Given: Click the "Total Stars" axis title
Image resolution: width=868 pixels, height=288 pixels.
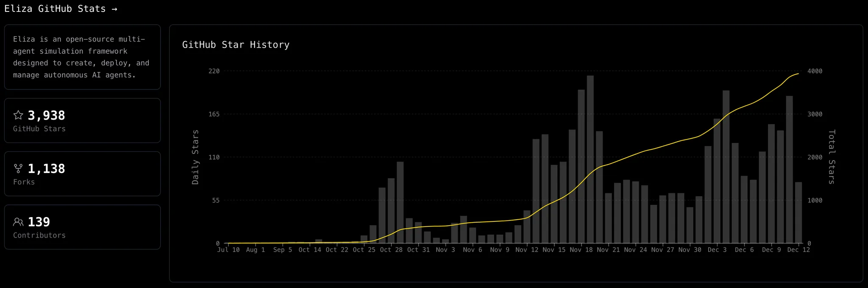Looking at the screenshot, I should tap(832, 157).
